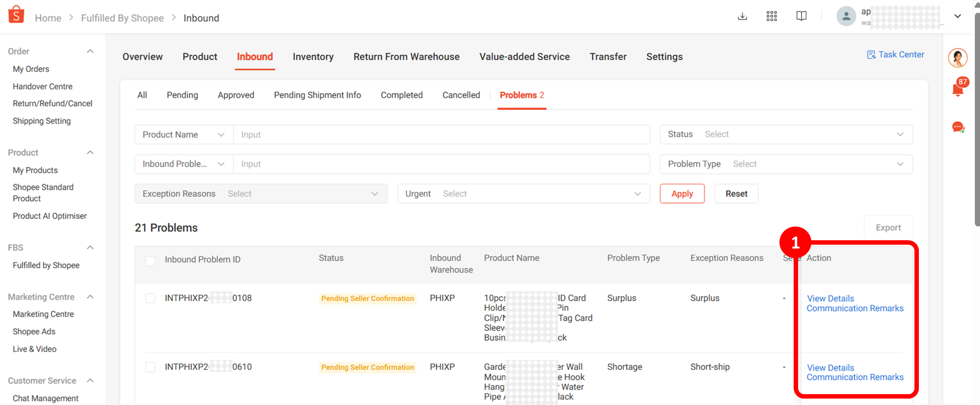The height and width of the screenshot is (405, 980).
Task: Open My Orders in sidebar
Action: (31, 69)
